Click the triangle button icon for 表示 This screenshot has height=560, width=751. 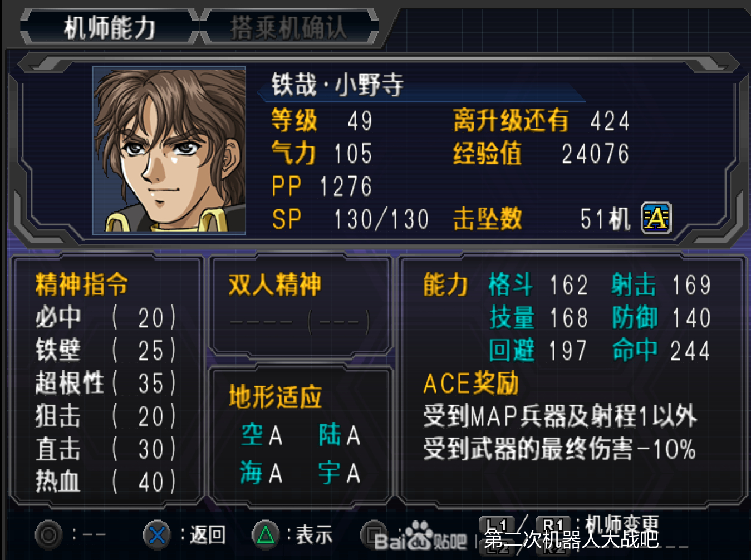(x=266, y=535)
